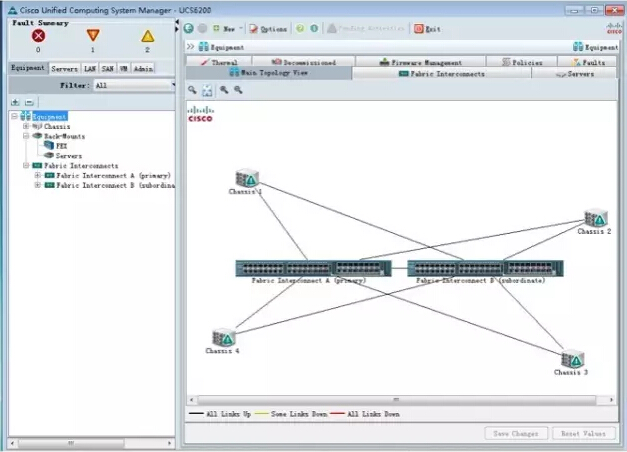Screen dimensions: 627x452
Task: Click the critical faults red X icon
Action: pyautogui.click(x=38, y=36)
